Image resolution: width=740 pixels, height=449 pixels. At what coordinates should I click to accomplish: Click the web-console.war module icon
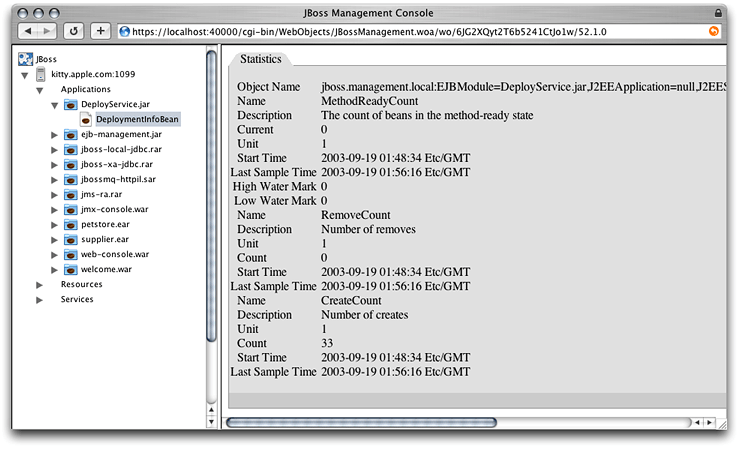tap(70, 254)
